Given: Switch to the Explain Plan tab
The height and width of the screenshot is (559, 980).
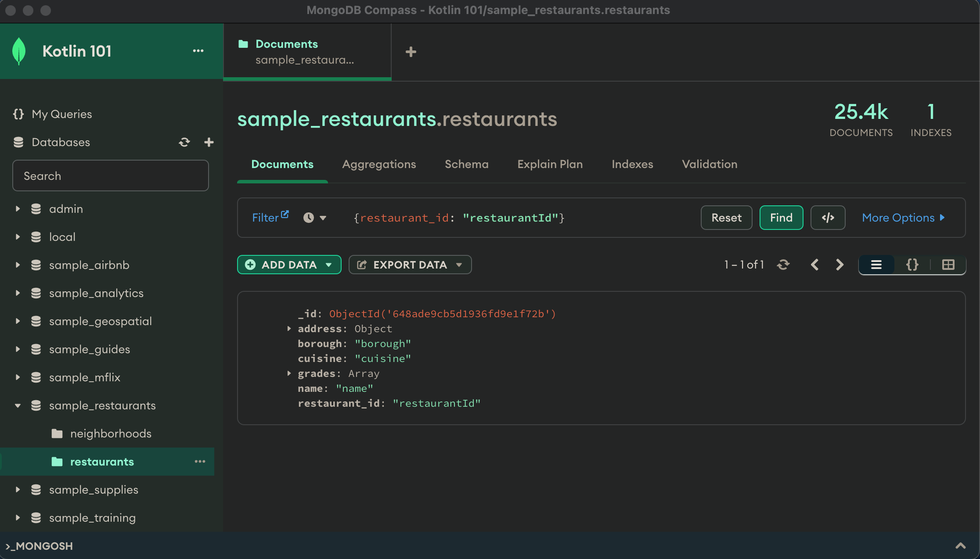Looking at the screenshot, I should tap(550, 164).
